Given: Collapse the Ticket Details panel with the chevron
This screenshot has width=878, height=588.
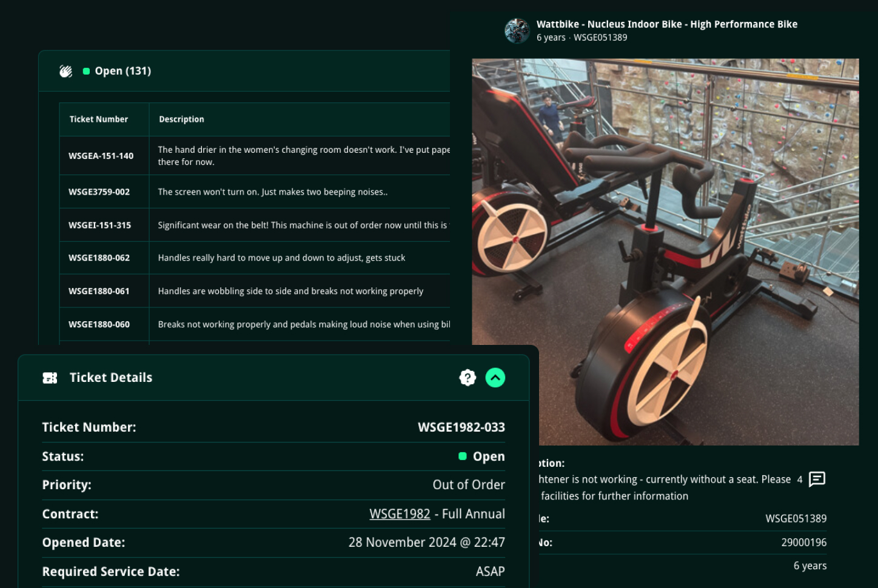Looking at the screenshot, I should 495,378.
